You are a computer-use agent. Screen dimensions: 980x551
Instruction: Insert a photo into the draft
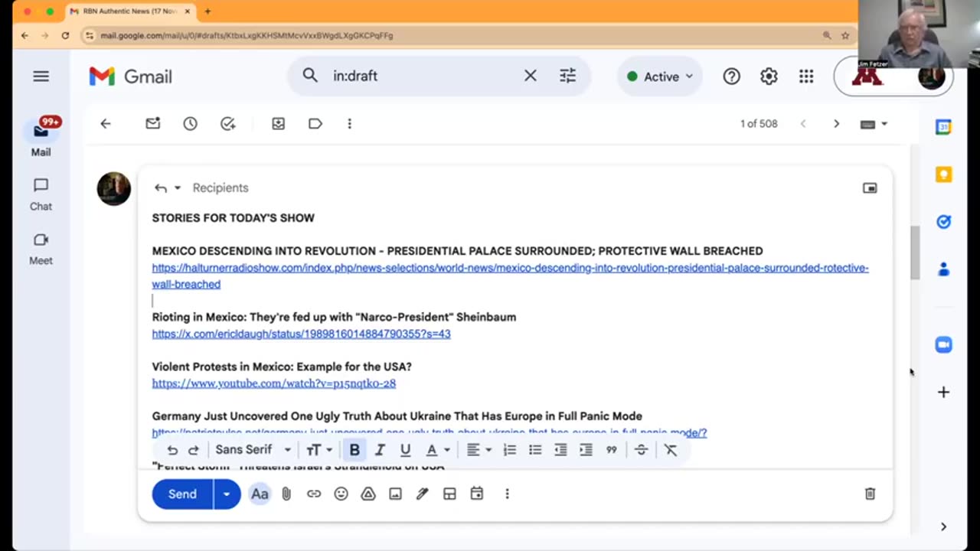click(395, 494)
